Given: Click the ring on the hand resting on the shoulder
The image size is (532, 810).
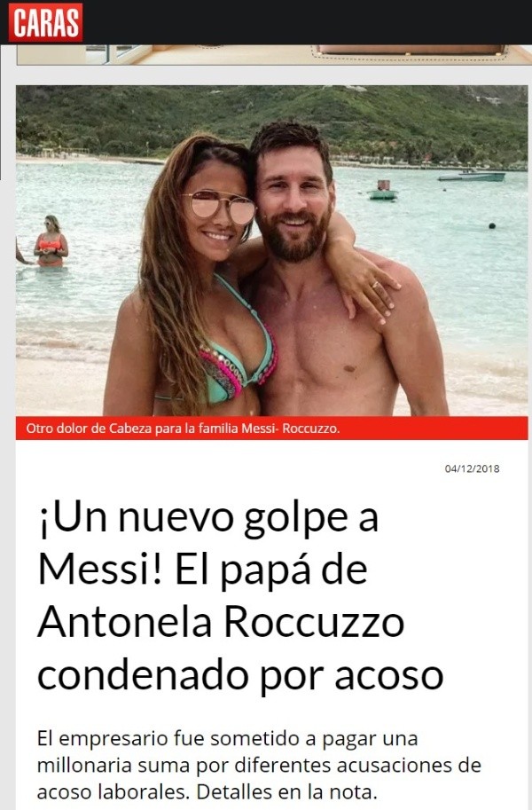Looking at the screenshot, I should click(x=375, y=285).
